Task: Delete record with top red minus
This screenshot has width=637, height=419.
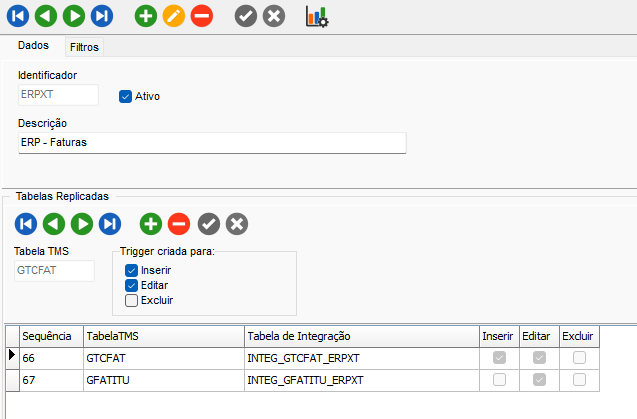Action: (x=202, y=16)
